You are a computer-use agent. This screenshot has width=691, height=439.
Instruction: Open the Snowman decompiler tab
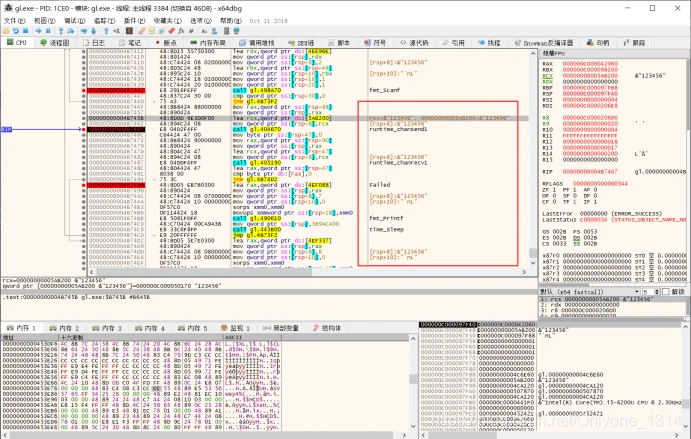coord(544,43)
